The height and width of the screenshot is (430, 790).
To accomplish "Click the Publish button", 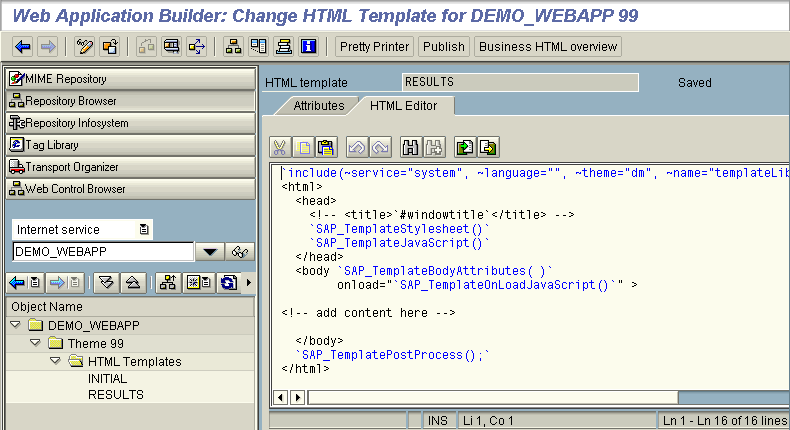I will [443, 46].
